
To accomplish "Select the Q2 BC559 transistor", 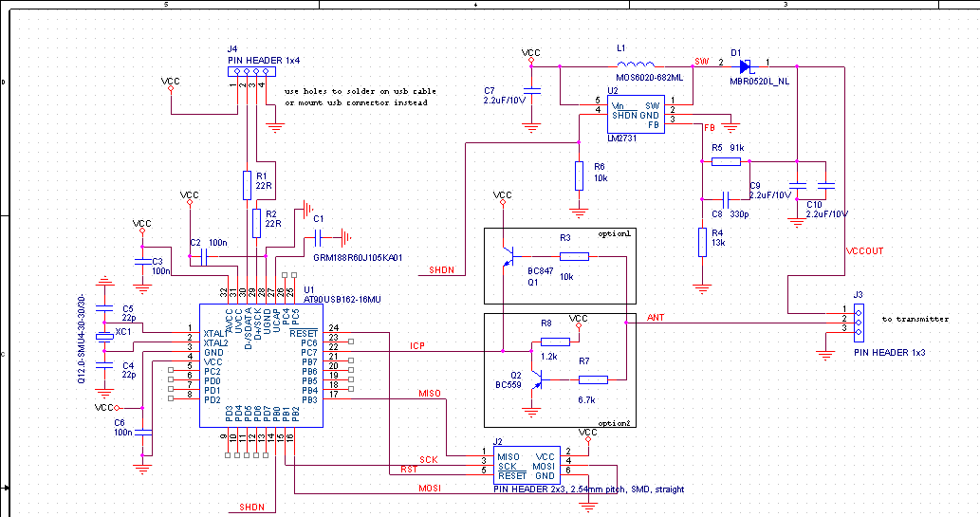I will click(536, 379).
